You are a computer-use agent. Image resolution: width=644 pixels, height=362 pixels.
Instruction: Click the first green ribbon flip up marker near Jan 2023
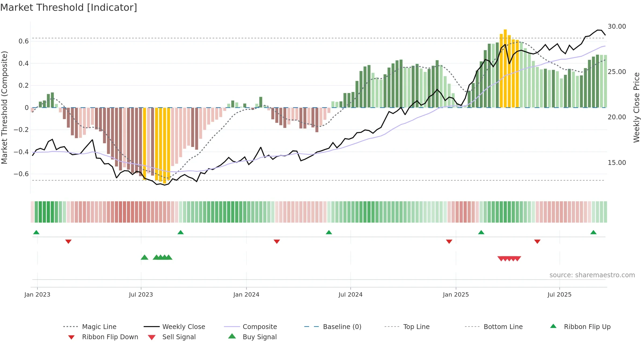click(x=36, y=232)
